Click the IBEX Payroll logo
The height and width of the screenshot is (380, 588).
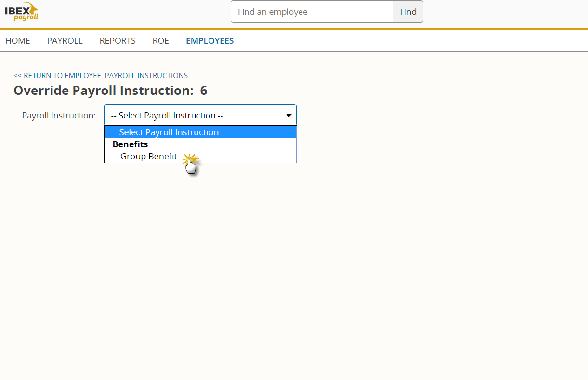click(22, 11)
